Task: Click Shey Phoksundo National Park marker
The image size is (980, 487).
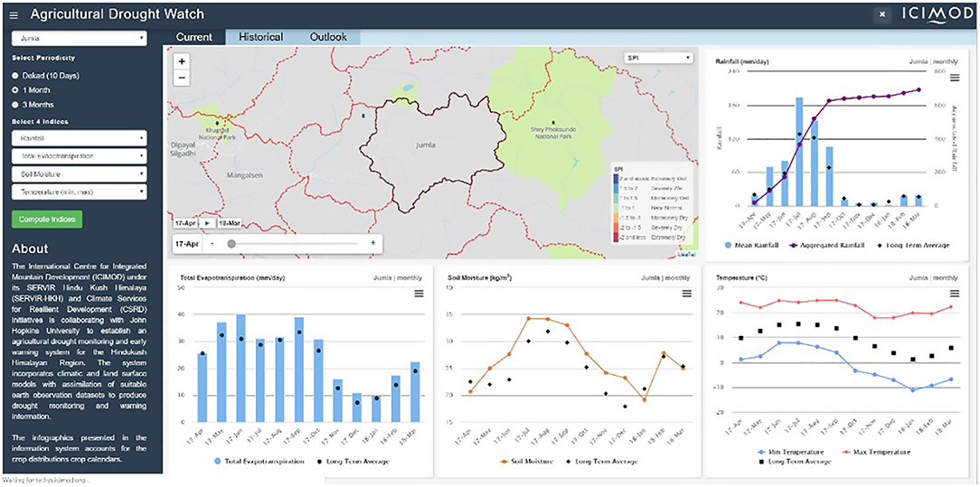Action: (x=553, y=122)
